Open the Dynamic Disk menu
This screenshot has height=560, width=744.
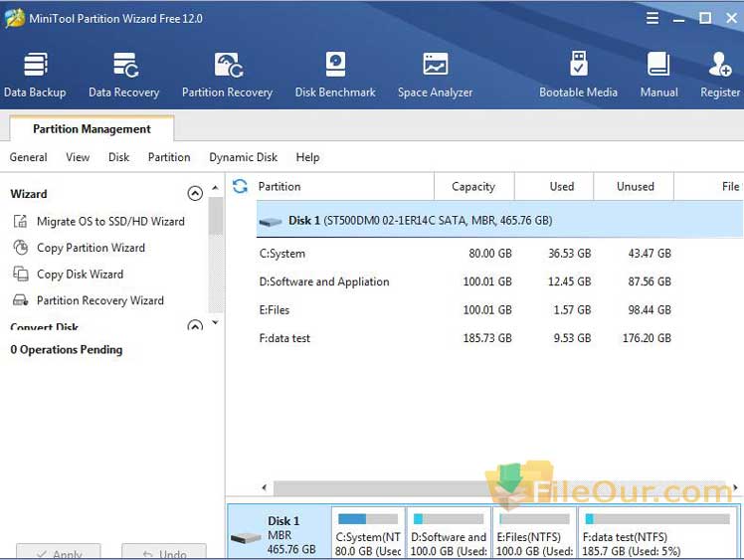click(x=243, y=157)
